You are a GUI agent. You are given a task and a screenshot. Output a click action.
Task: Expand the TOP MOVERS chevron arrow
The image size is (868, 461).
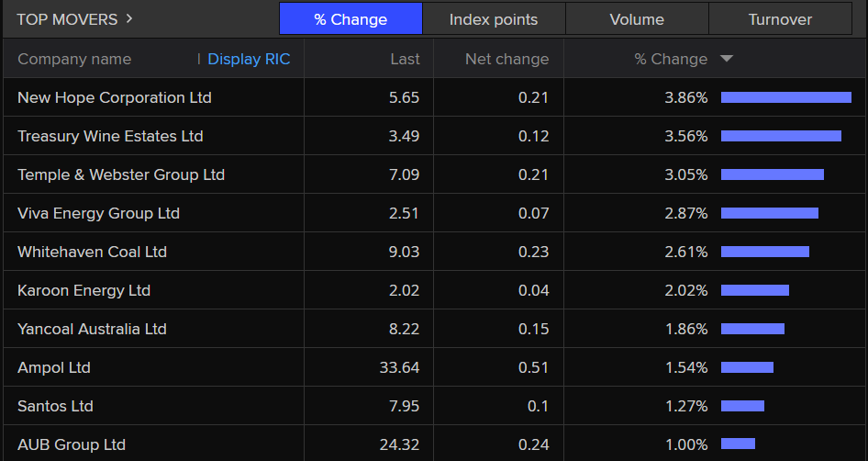129,18
